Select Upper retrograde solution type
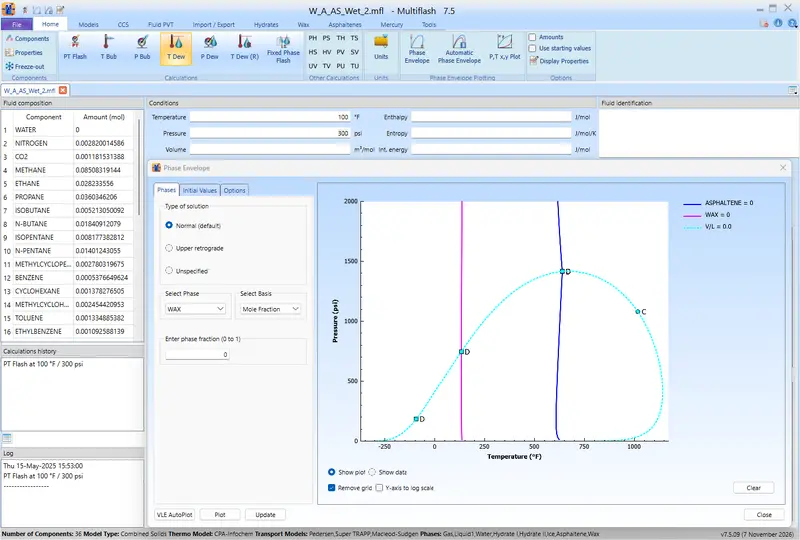Screen dimensions: 800x540 169,248
